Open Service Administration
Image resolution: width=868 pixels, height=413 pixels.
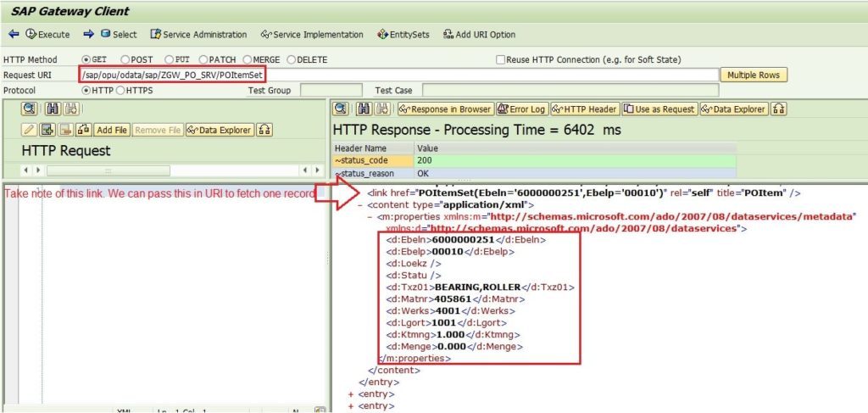point(198,34)
